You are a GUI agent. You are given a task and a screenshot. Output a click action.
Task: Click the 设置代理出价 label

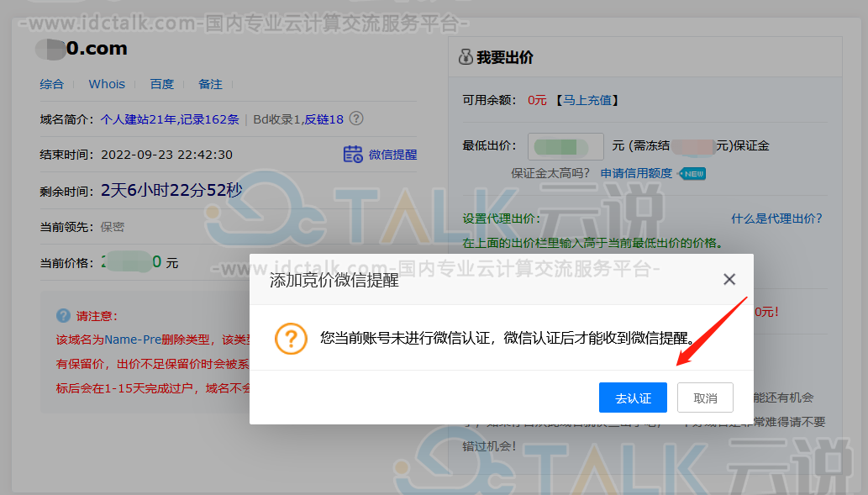[501, 219]
